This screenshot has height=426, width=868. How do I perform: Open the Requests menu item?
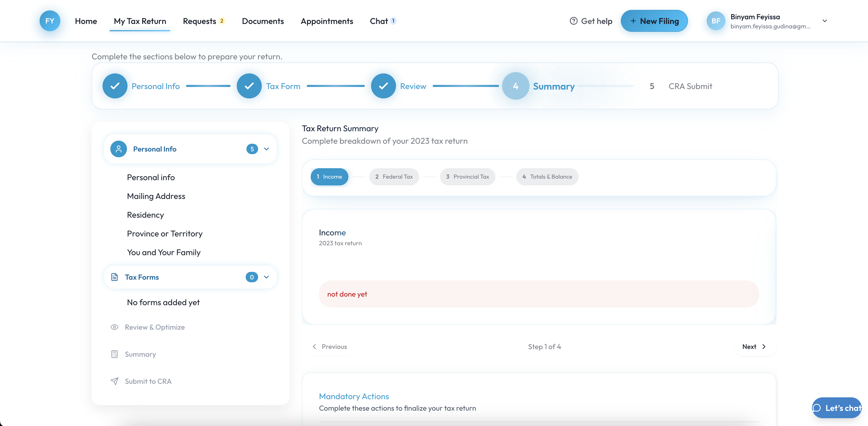click(x=200, y=21)
